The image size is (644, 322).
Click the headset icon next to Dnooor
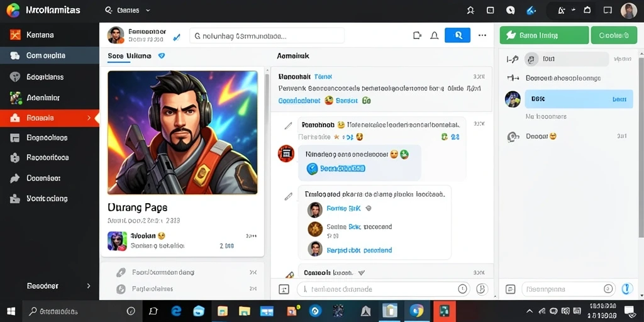coord(512,136)
